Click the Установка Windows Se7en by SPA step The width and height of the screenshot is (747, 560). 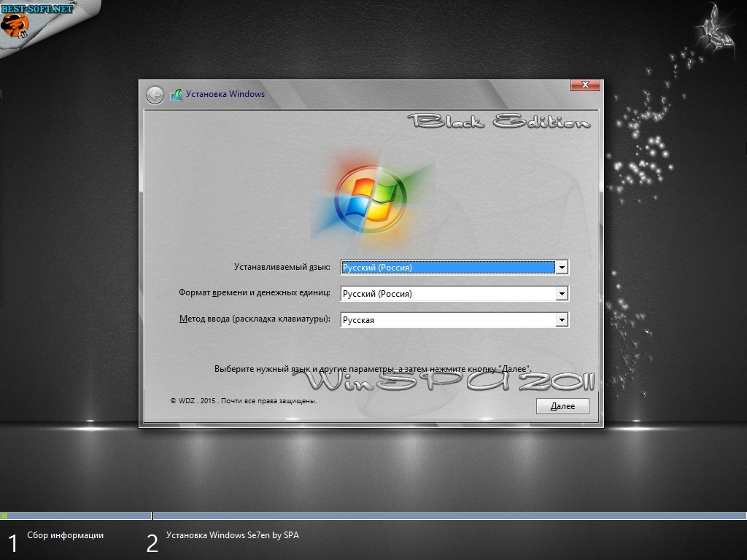tap(233, 535)
